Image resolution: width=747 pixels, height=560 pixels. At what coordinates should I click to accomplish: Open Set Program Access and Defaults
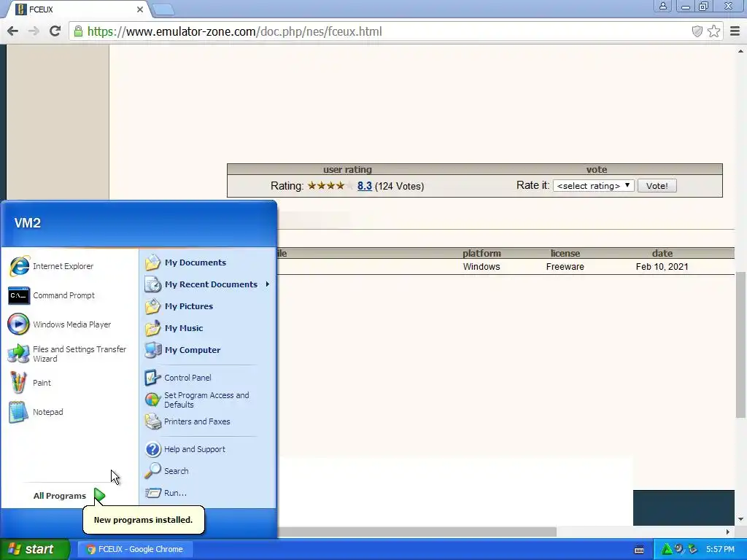[197, 400]
